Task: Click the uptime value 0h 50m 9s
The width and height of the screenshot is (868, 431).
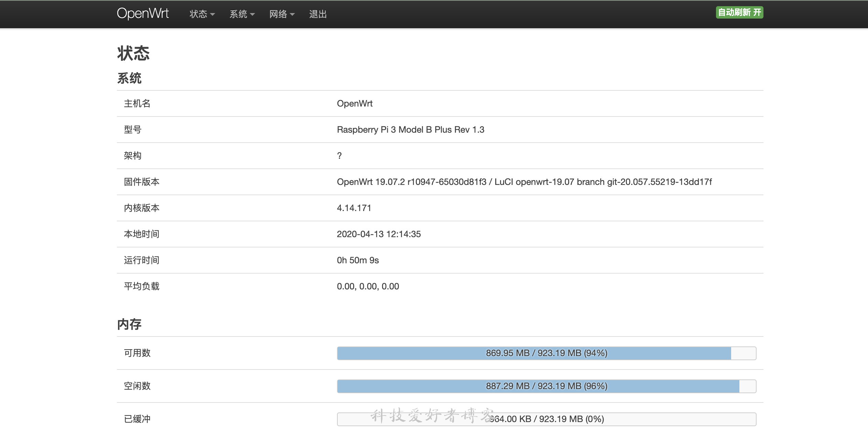Action: point(358,260)
